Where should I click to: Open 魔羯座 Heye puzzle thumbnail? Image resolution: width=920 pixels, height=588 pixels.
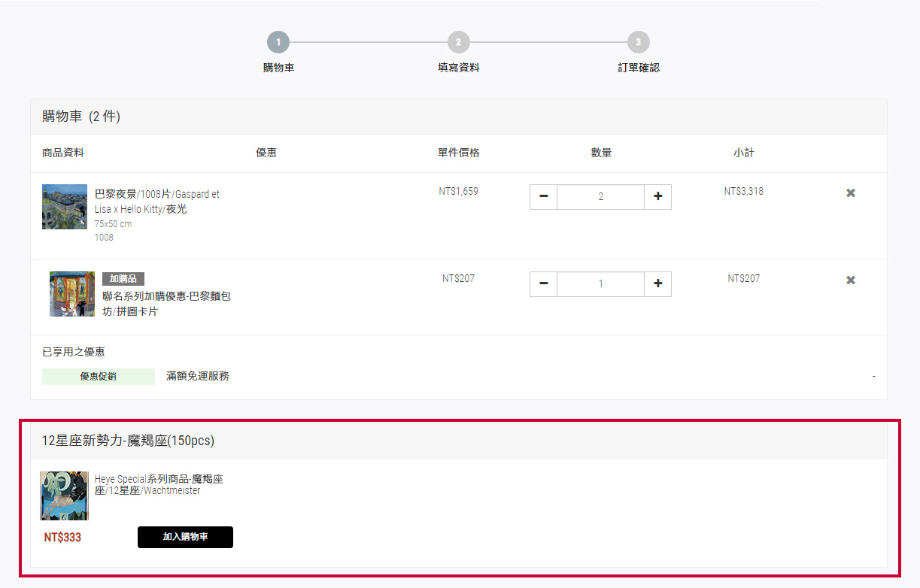64,496
